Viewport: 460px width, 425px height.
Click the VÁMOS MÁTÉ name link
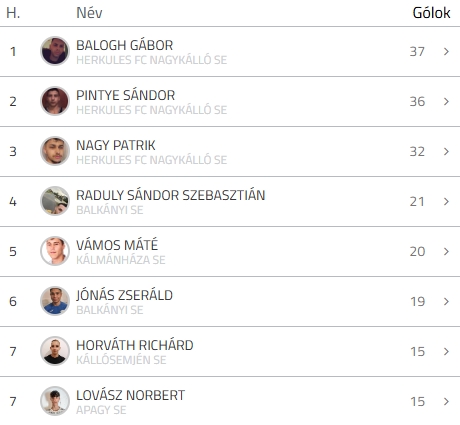point(117,245)
